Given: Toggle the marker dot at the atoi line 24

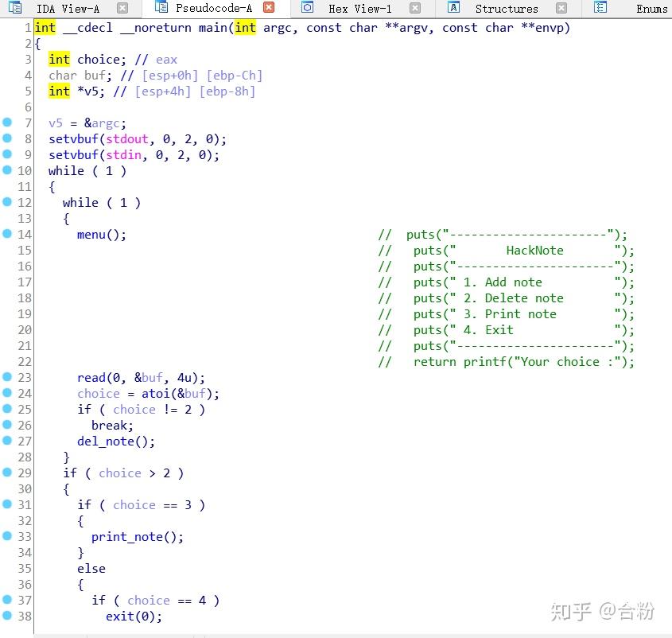Looking at the screenshot, I should 8,393.
